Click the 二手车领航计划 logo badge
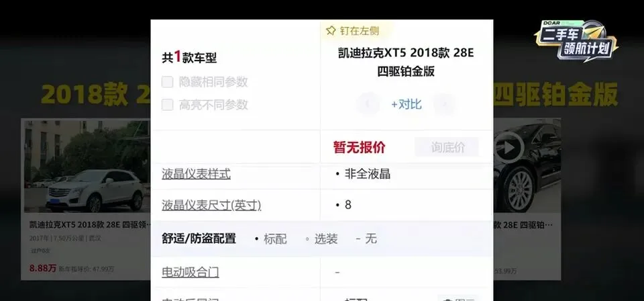 click(x=576, y=41)
